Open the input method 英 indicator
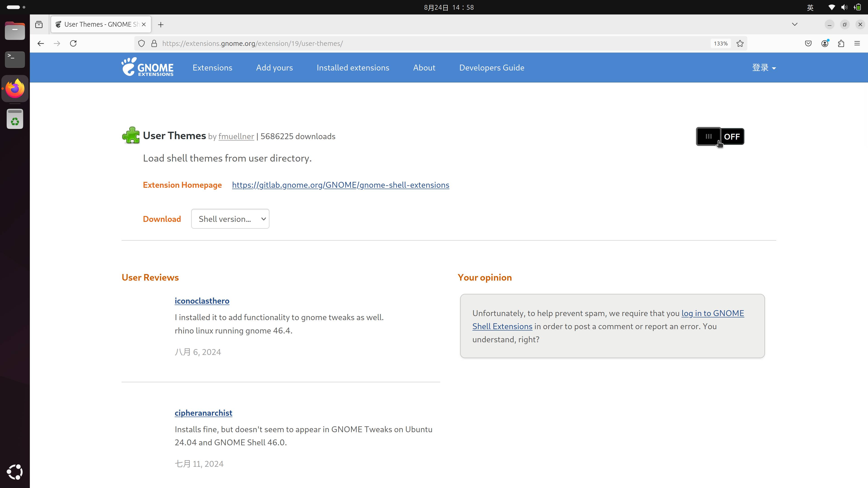Image resolution: width=868 pixels, height=488 pixels. click(810, 7)
